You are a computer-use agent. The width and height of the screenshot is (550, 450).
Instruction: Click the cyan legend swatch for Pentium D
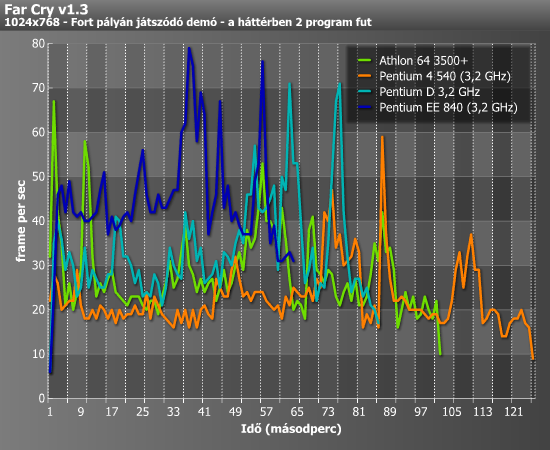coord(364,92)
